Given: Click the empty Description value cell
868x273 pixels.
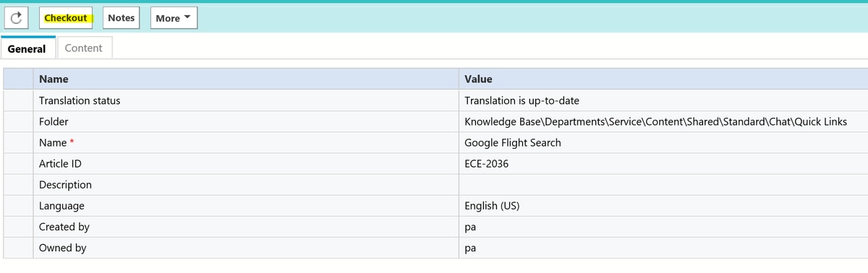Looking at the screenshot, I should pyautogui.click(x=662, y=185).
